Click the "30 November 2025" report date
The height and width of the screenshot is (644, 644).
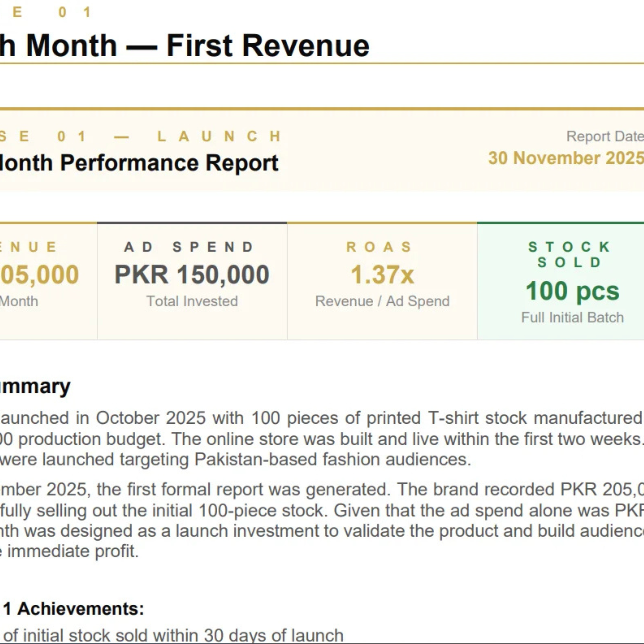[x=566, y=158]
